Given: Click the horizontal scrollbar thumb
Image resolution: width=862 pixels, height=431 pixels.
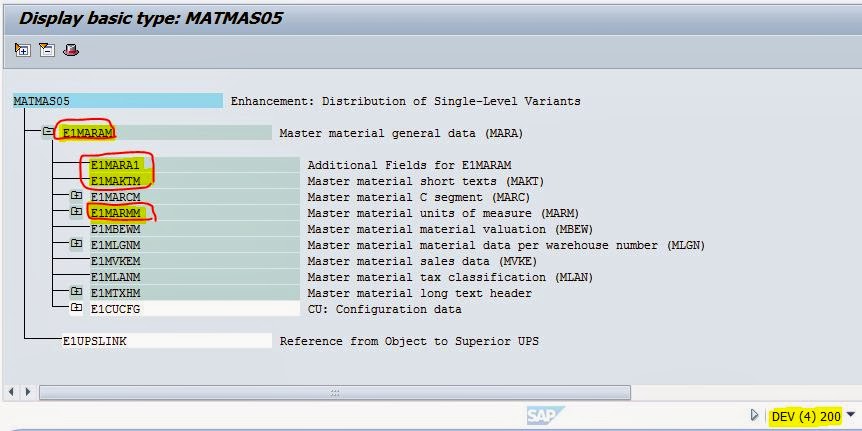Looking at the screenshot, I should 337,392.
